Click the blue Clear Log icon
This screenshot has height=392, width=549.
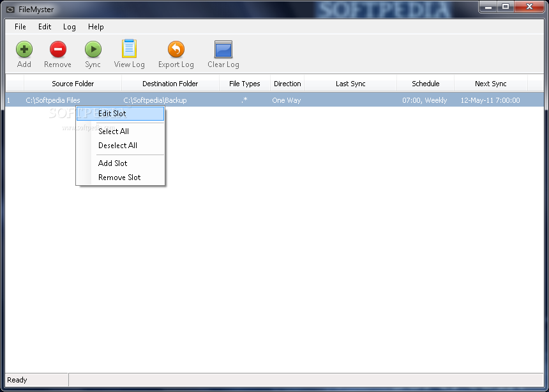[x=223, y=49]
